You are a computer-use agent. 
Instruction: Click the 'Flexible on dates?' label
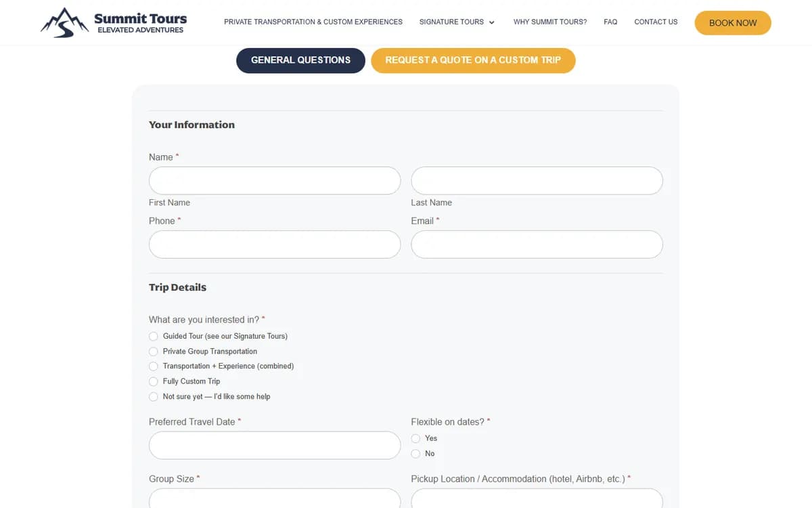click(451, 422)
